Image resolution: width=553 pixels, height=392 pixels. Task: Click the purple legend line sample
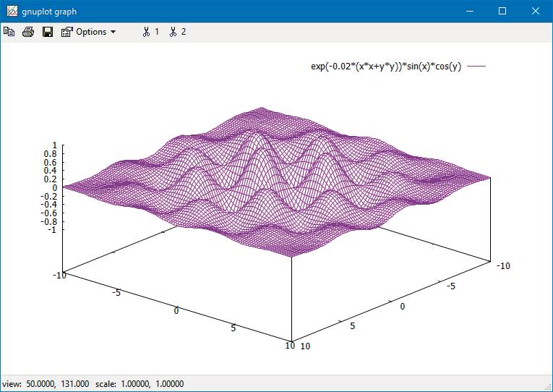point(476,66)
